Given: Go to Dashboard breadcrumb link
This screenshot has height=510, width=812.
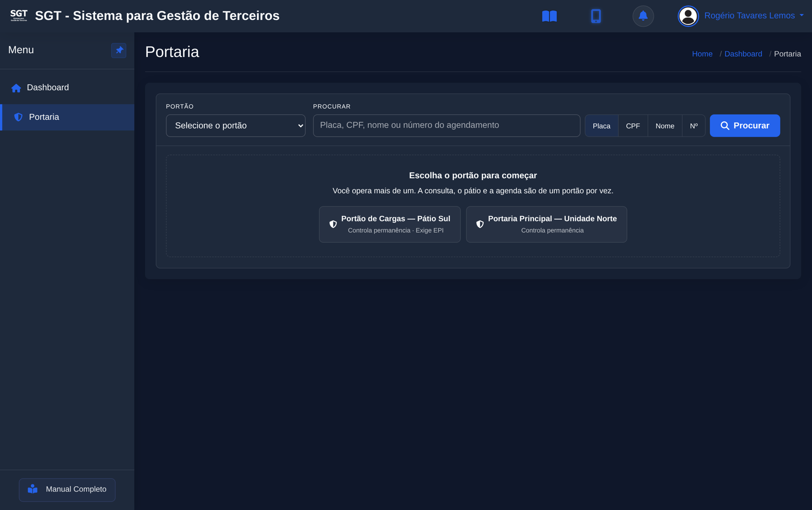Looking at the screenshot, I should (743, 54).
